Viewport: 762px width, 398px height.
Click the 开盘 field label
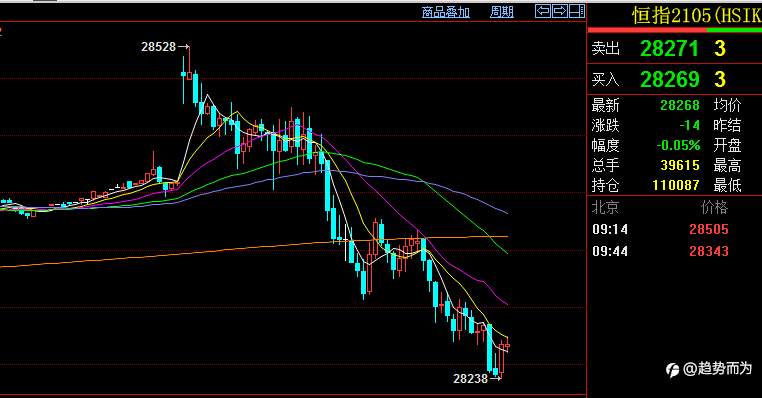coord(727,145)
